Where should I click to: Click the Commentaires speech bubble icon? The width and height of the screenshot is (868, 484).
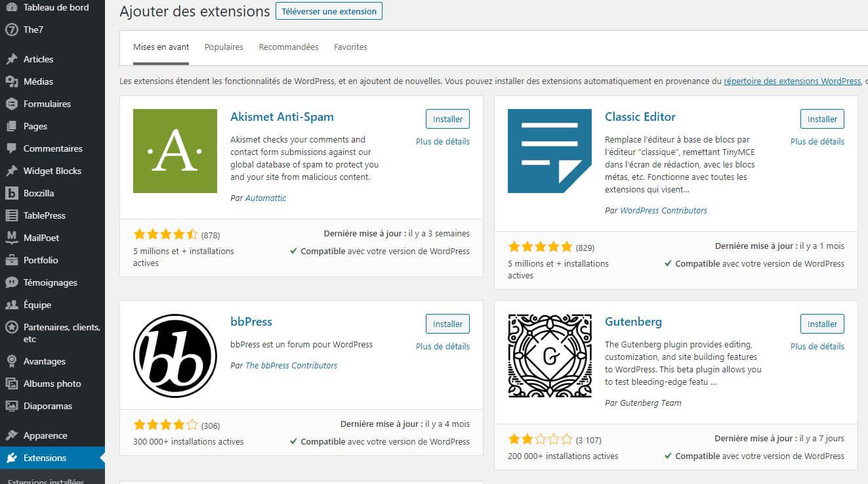[11, 148]
